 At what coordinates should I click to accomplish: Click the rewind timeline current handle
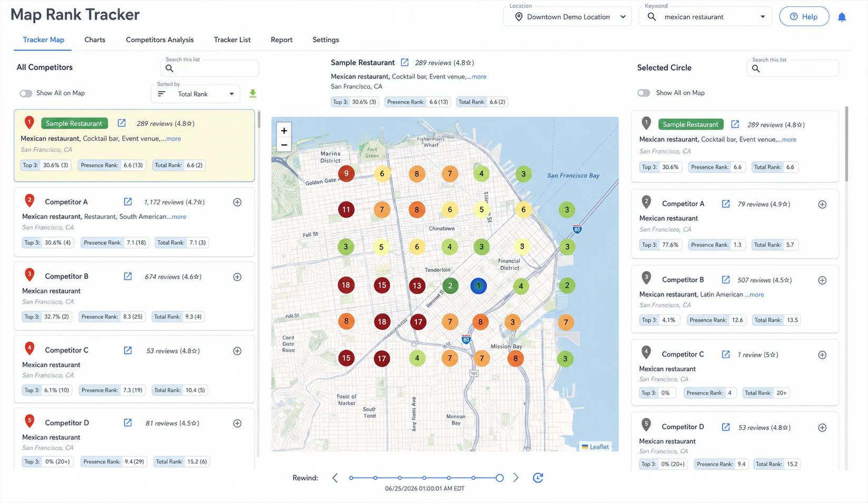click(500, 478)
